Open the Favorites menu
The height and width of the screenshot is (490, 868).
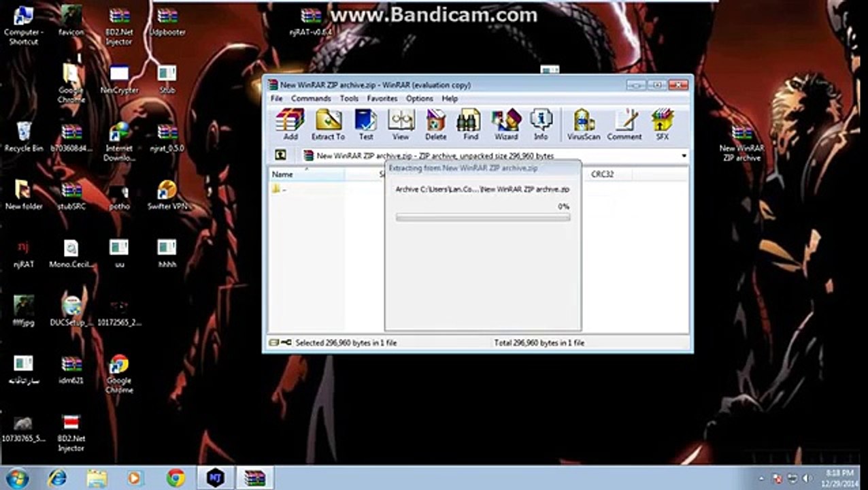(x=382, y=99)
